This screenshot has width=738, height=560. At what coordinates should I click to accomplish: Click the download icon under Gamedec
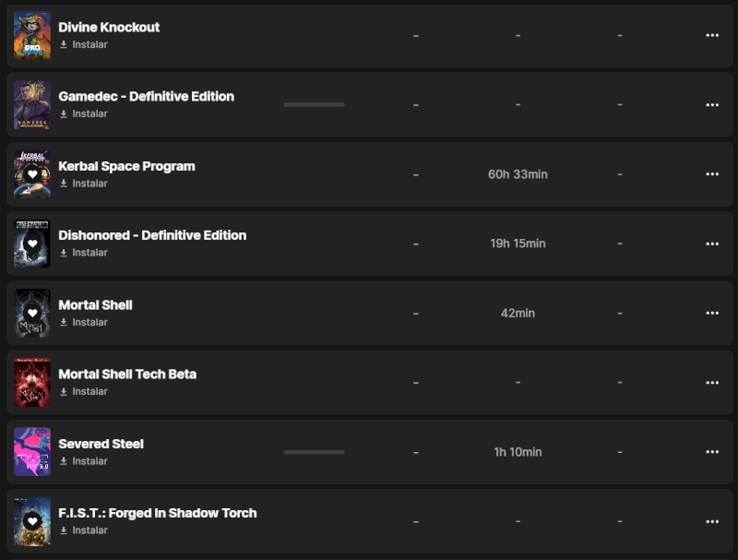click(x=64, y=113)
